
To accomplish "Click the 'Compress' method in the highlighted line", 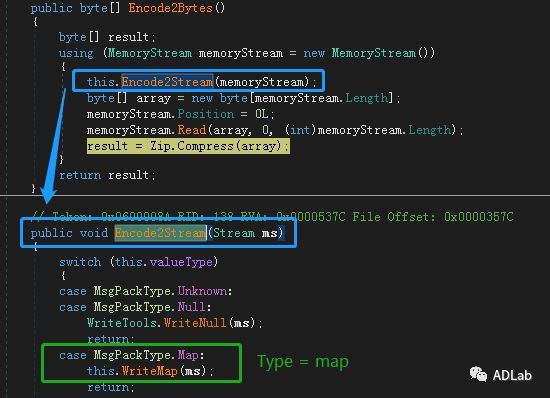I will pyautogui.click(x=206, y=146).
